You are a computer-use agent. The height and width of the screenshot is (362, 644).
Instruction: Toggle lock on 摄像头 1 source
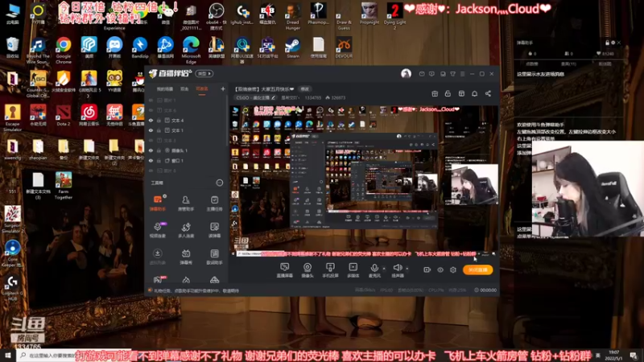[x=159, y=150]
